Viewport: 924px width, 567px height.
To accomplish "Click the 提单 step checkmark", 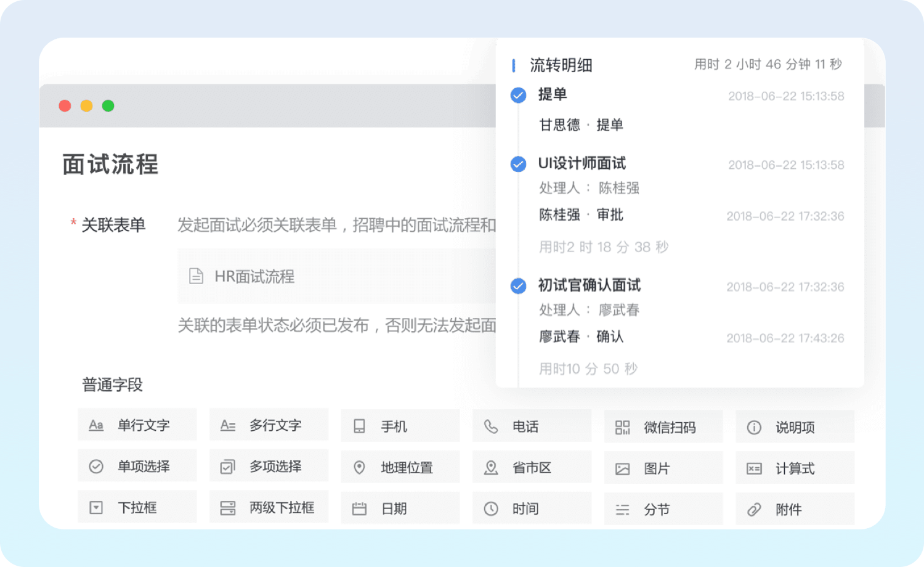I will pos(519,96).
